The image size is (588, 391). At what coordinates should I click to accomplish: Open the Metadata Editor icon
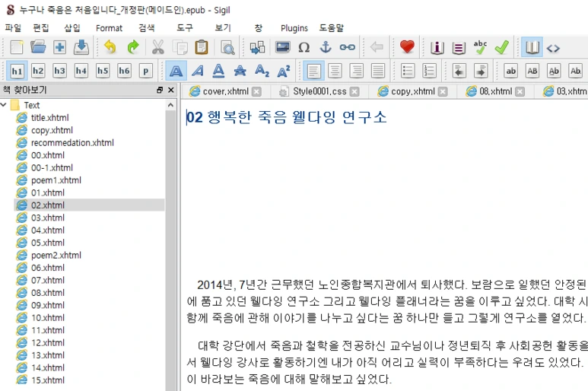click(x=437, y=47)
